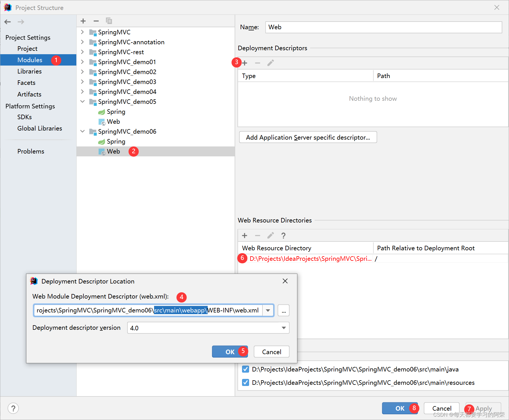Screen dimensions: 509x420
Task: Close the Deployment Descriptor Location dialog
Action: point(285,281)
